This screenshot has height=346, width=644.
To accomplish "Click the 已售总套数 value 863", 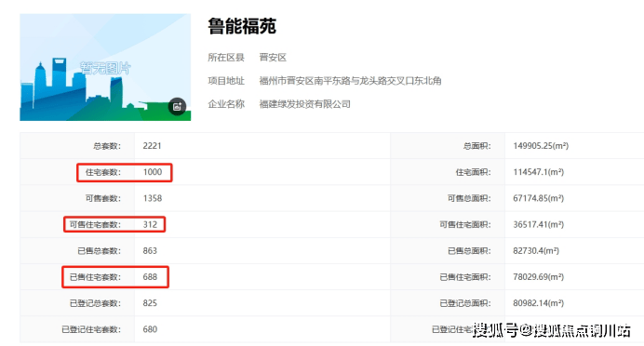I will [x=150, y=251].
